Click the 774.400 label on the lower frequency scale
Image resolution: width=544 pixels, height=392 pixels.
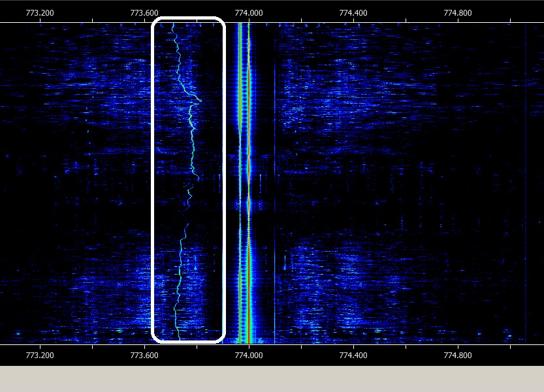pyautogui.click(x=353, y=355)
